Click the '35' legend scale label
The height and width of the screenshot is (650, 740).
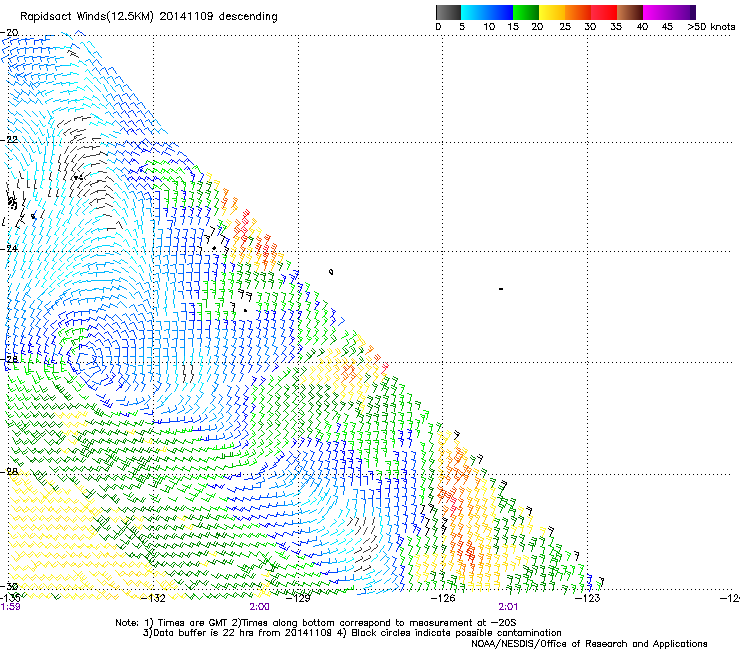(x=616, y=27)
